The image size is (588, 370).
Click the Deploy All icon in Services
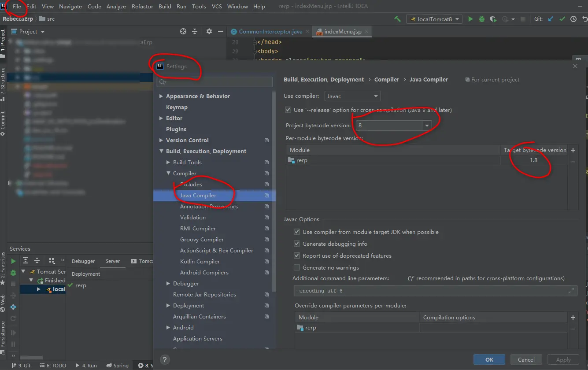pos(13,307)
